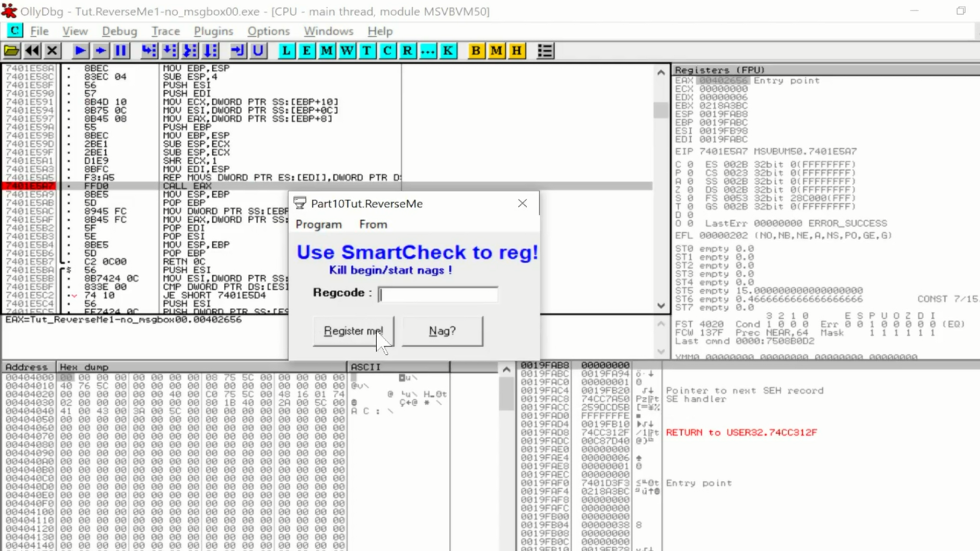This screenshot has width=980, height=551.
Task: Click the Options list icon in toolbar
Action: [545, 51]
